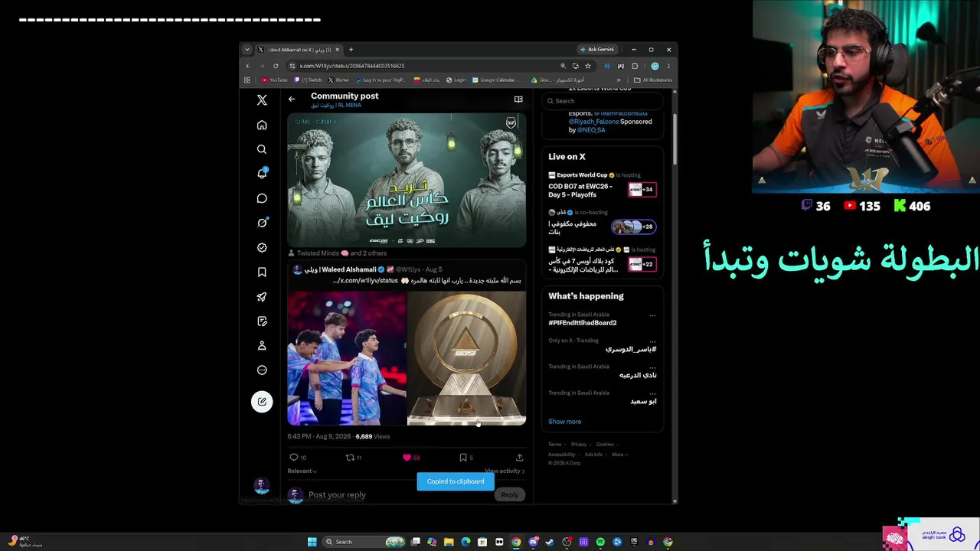
Task: Open Profile person icon in X sidebar
Action: 262,345
